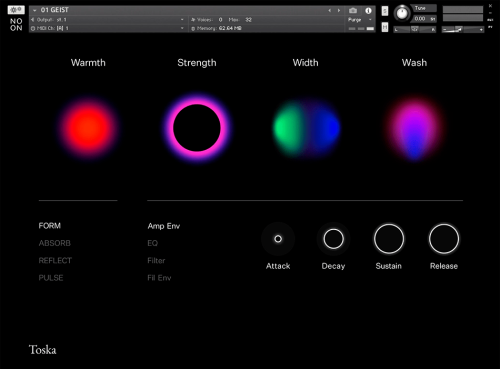Click the Decay envelope circle control
The width and height of the screenshot is (500, 369).
tap(333, 239)
